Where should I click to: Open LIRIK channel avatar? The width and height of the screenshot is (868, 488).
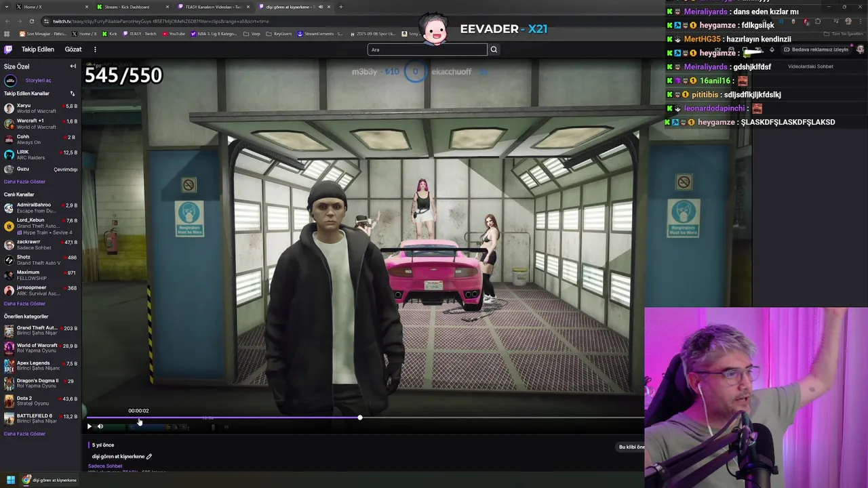[9, 155]
